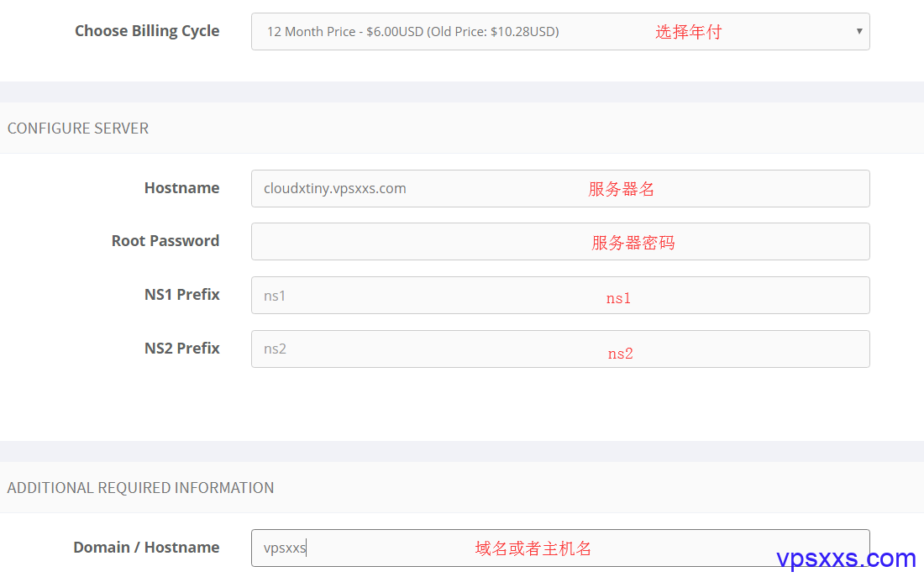Click the NS2 Prefix label
This screenshot has width=924, height=577.
181,349
